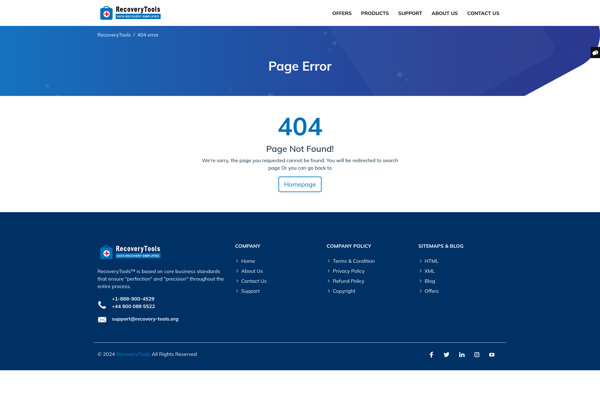
Task: Open the OFFERS menu
Action: (342, 13)
